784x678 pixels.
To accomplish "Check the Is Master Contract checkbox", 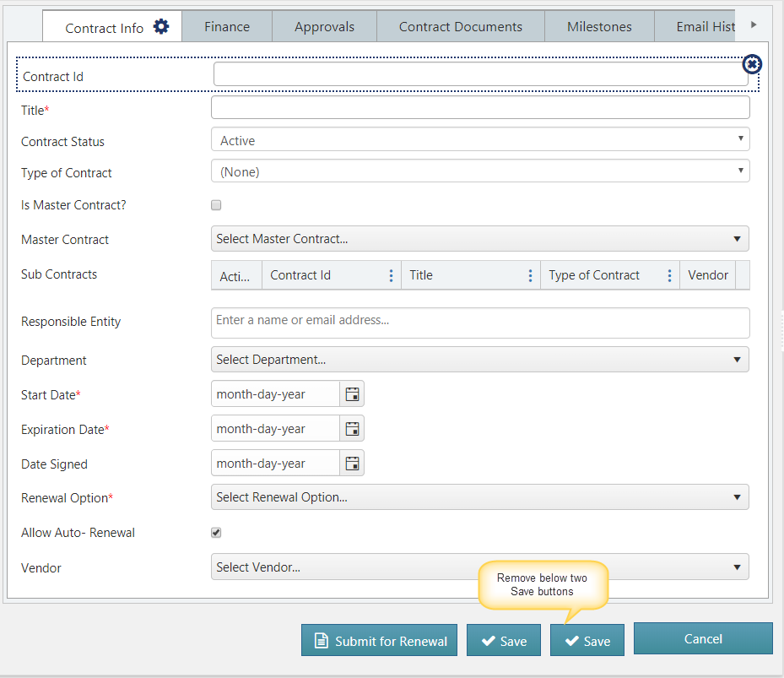I will click(216, 205).
